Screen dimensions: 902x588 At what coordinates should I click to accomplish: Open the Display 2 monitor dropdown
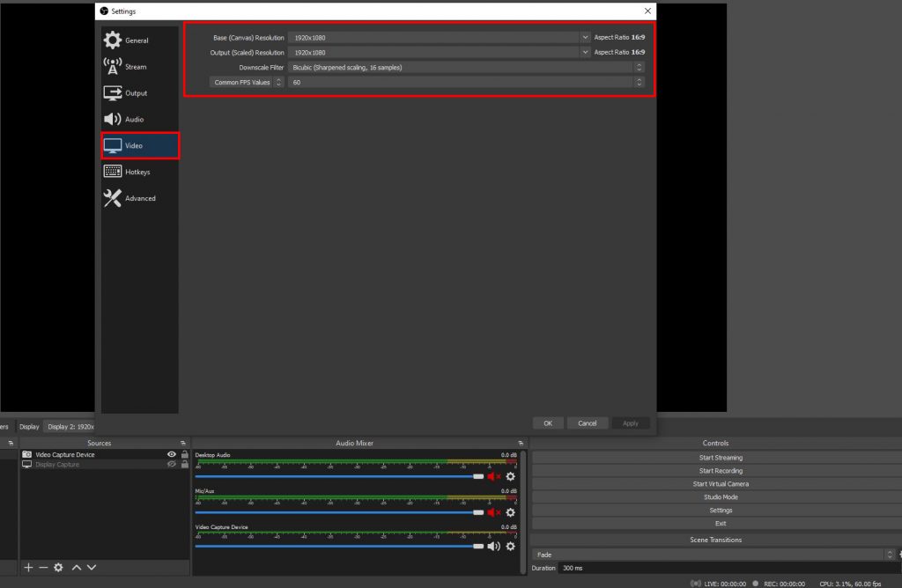pos(70,427)
